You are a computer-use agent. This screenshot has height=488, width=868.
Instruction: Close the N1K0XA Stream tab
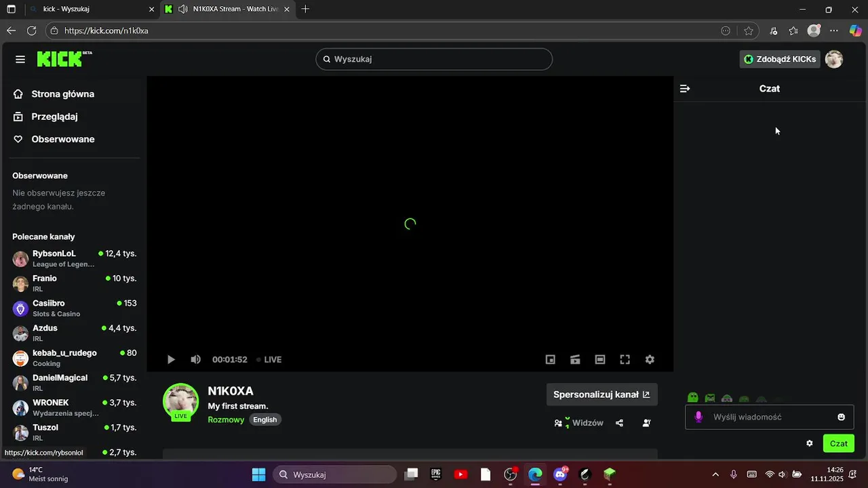(287, 9)
